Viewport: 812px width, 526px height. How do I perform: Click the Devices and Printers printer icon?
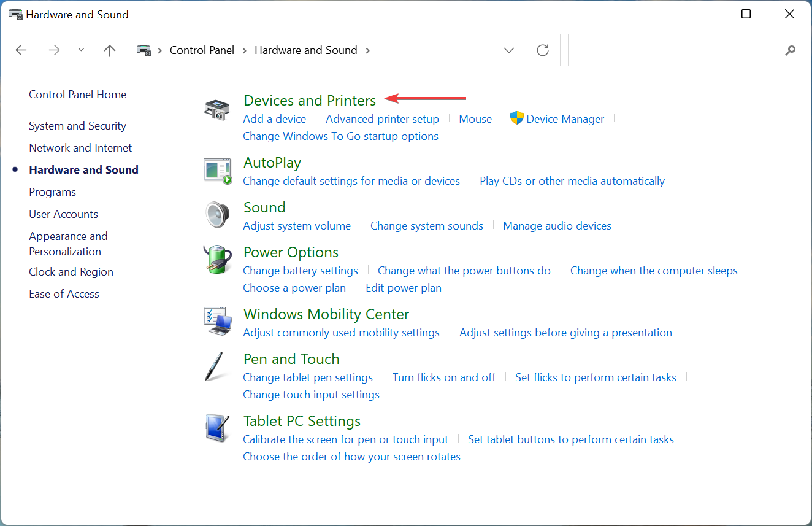[x=217, y=110]
